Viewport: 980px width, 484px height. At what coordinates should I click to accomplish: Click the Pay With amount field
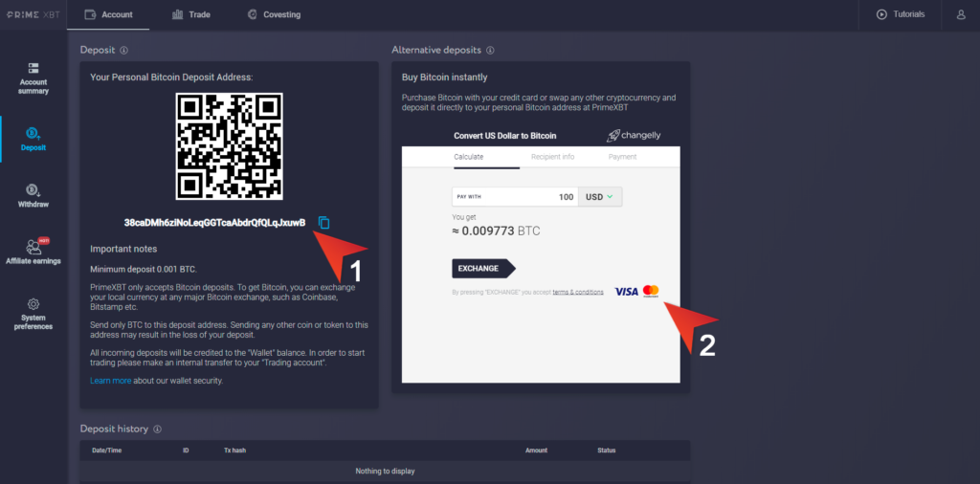pyautogui.click(x=515, y=197)
